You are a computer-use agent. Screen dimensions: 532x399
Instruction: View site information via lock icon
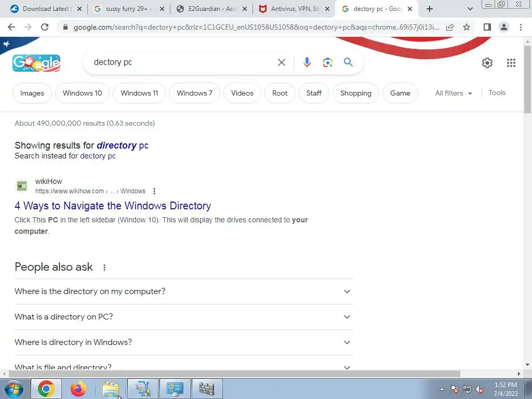point(65,27)
